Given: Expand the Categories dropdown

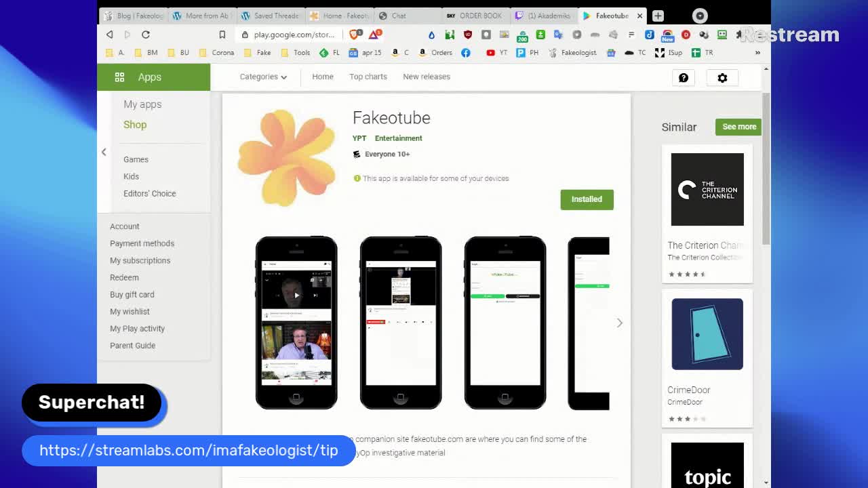Looking at the screenshot, I should click(263, 77).
